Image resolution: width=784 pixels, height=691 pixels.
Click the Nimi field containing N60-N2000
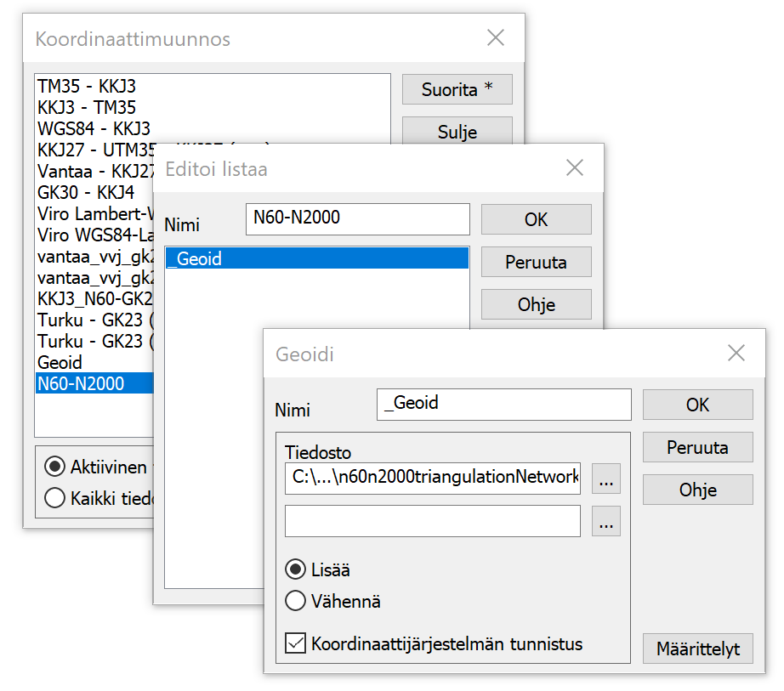coord(356,218)
